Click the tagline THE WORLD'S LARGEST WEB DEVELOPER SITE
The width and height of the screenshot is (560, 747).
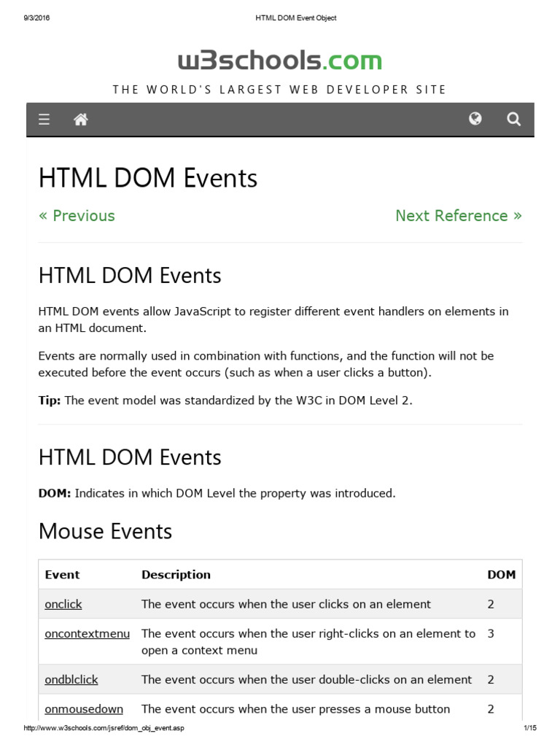279,90
